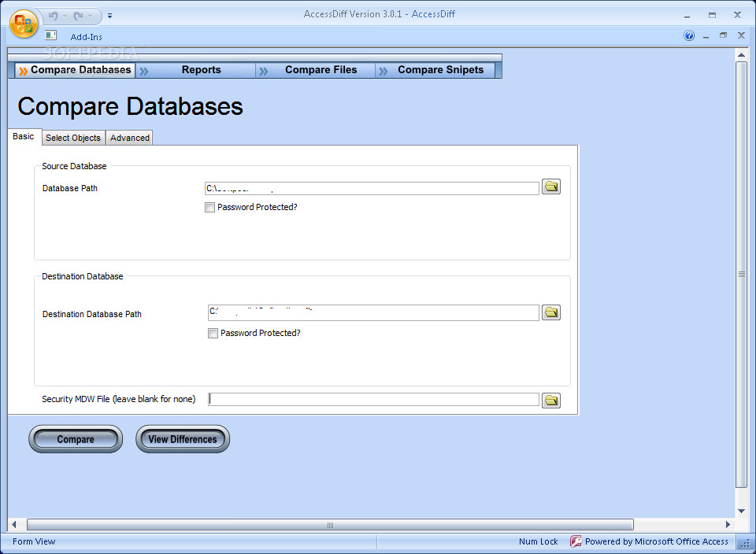Click the Powered by Microsoft Office Access label
Image resolution: width=756 pixels, height=554 pixels.
[656, 541]
